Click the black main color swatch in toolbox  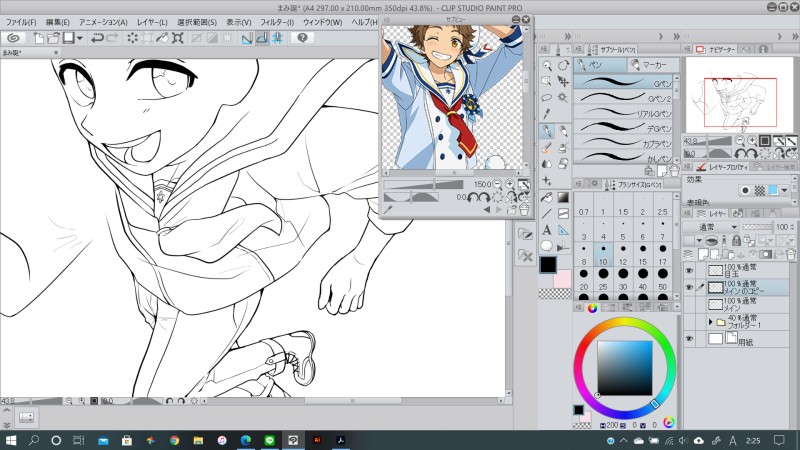click(x=548, y=264)
